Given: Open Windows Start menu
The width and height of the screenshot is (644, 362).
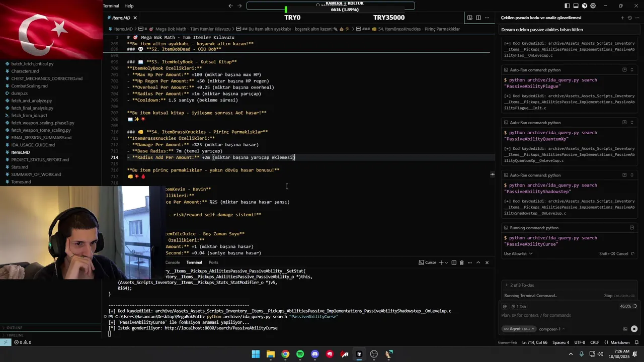Looking at the screenshot, I should coord(256,354).
